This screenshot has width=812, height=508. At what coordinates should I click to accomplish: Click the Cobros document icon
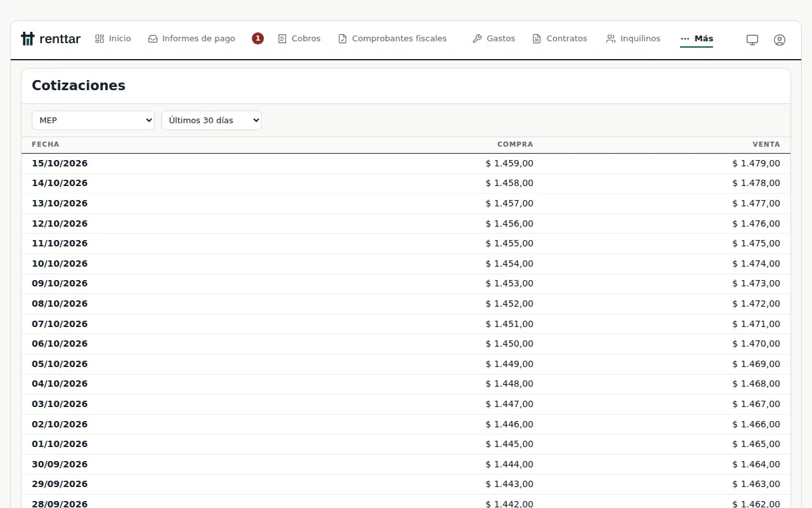click(282, 39)
